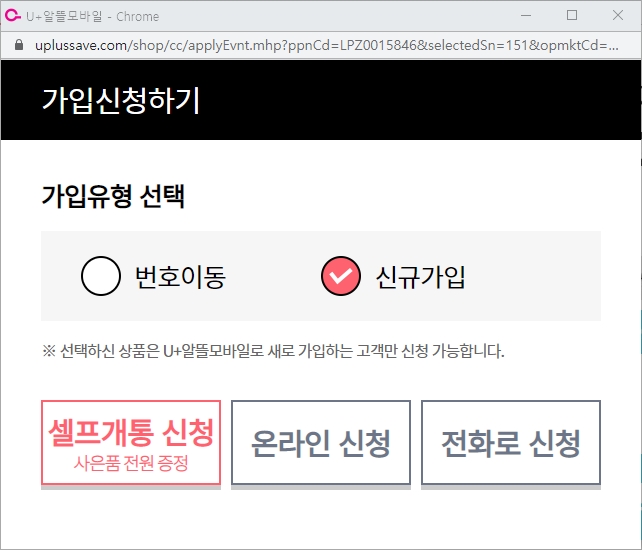Click the 셀프개통 신청 button

131,443
